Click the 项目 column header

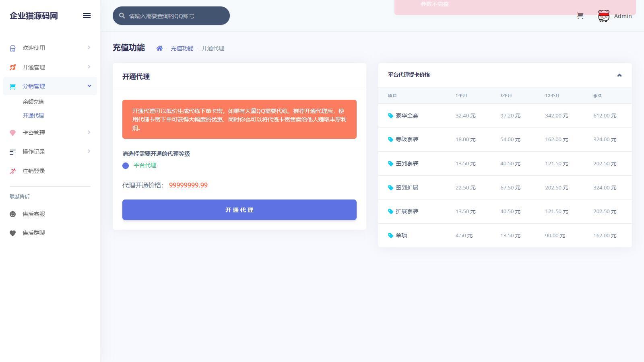click(392, 96)
